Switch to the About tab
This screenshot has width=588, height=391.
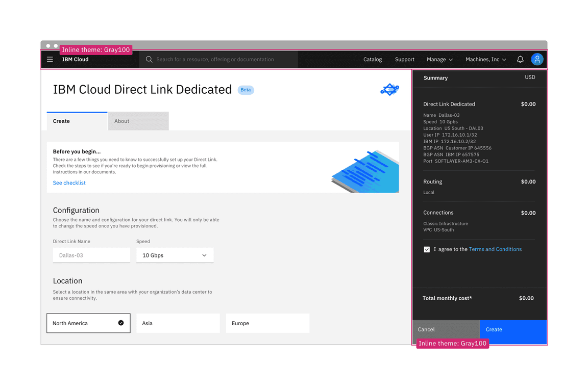coord(121,121)
